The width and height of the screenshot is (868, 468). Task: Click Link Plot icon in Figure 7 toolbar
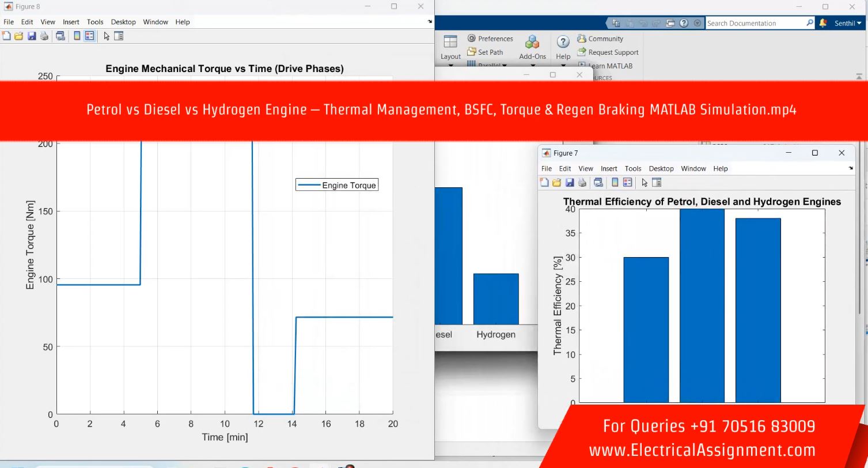598,183
